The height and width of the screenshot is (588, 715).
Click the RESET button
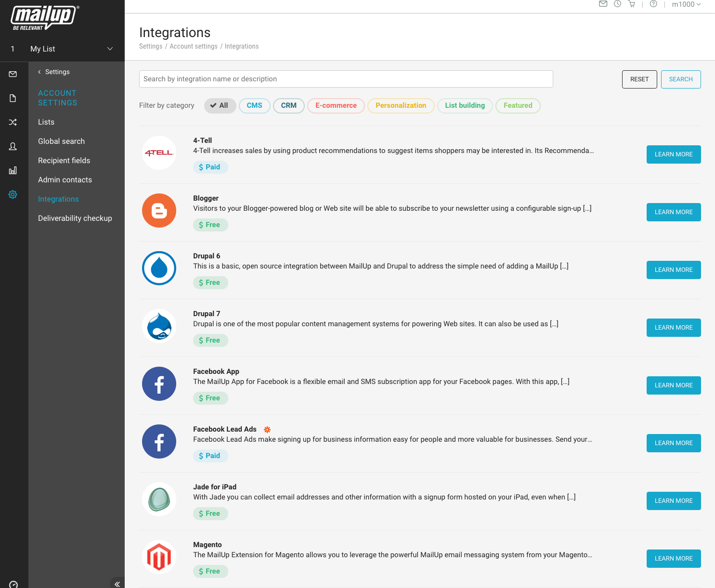coord(639,79)
